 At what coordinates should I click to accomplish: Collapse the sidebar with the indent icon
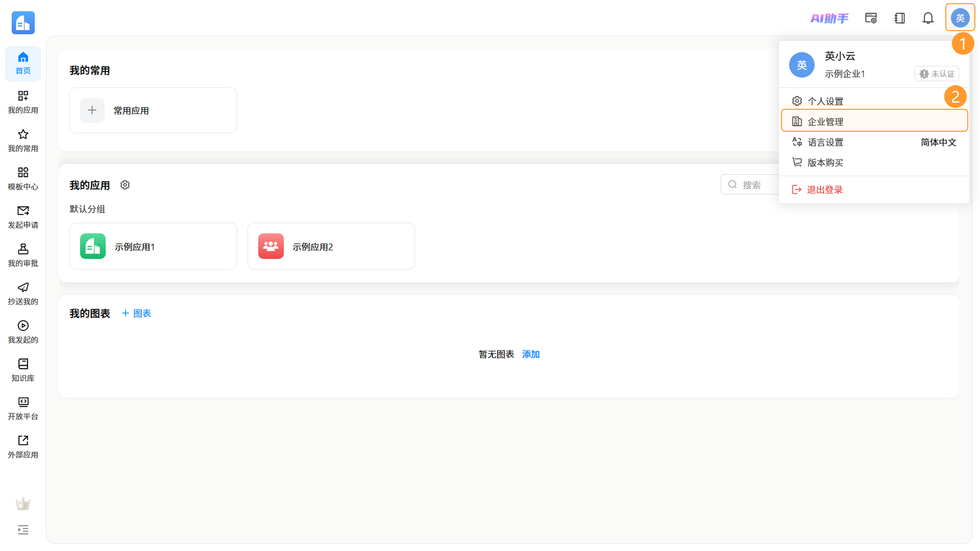23,530
